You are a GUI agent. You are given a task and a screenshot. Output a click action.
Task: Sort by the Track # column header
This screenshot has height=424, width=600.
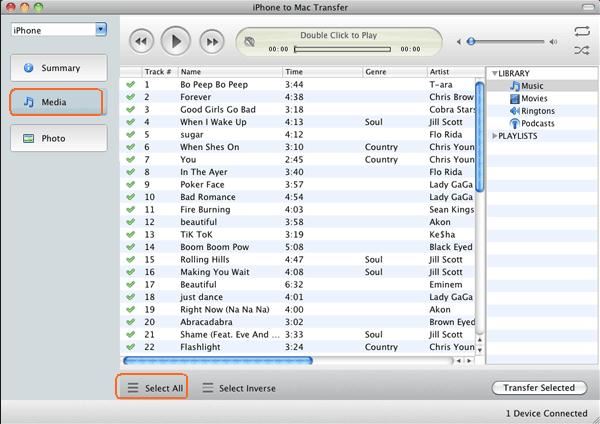coord(160,72)
